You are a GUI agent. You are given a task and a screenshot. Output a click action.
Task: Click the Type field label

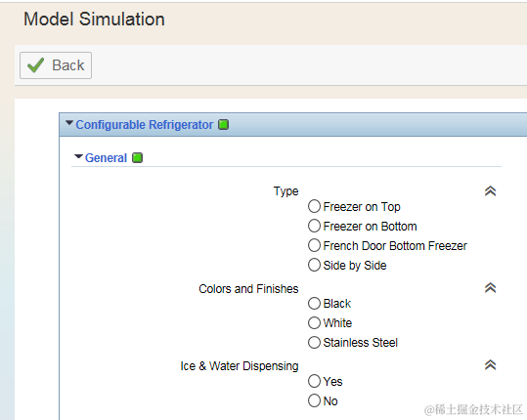[x=285, y=191]
